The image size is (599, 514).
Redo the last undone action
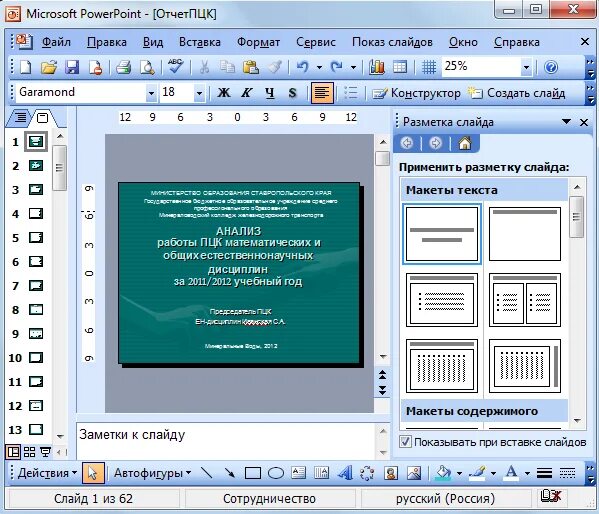coord(336,67)
